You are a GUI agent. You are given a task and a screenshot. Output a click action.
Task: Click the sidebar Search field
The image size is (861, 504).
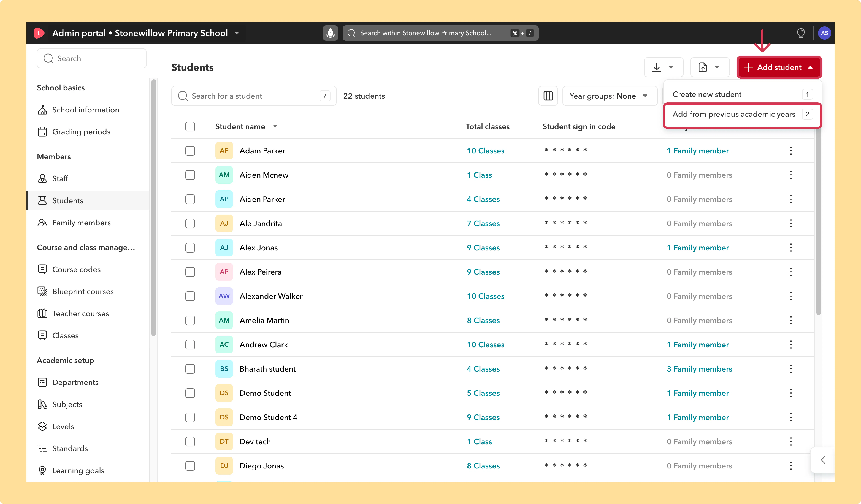(92, 58)
